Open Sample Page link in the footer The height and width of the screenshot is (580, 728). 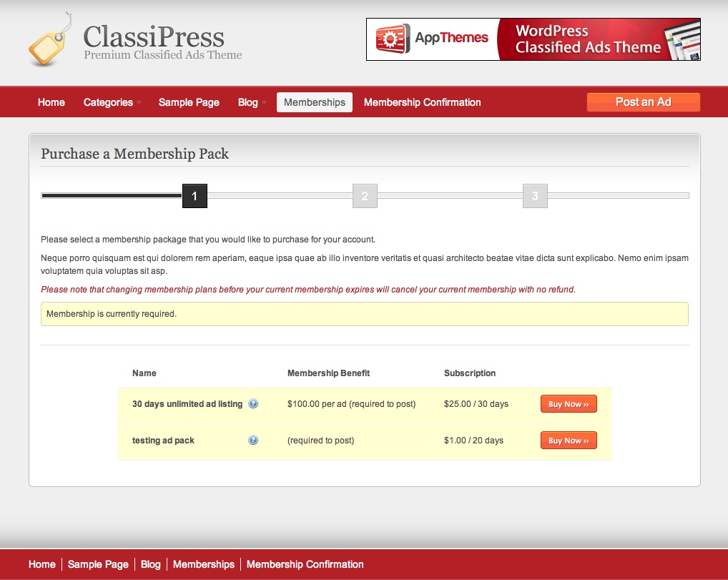[x=98, y=564]
